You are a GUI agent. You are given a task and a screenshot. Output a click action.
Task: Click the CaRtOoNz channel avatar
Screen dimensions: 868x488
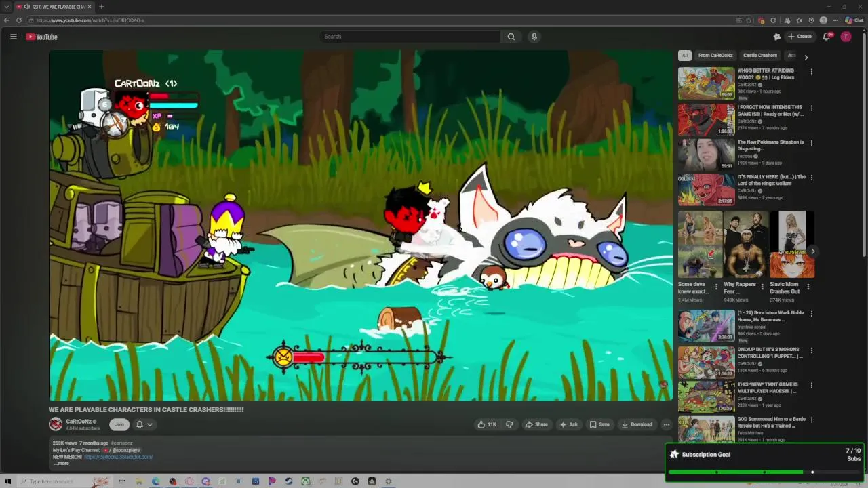click(x=56, y=424)
